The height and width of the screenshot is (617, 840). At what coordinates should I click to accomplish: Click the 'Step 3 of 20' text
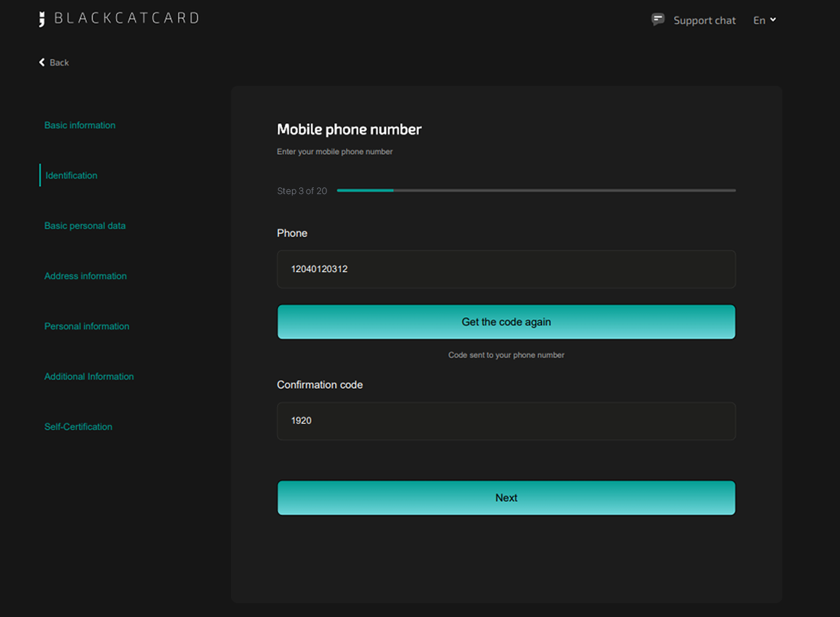tap(302, 191)
